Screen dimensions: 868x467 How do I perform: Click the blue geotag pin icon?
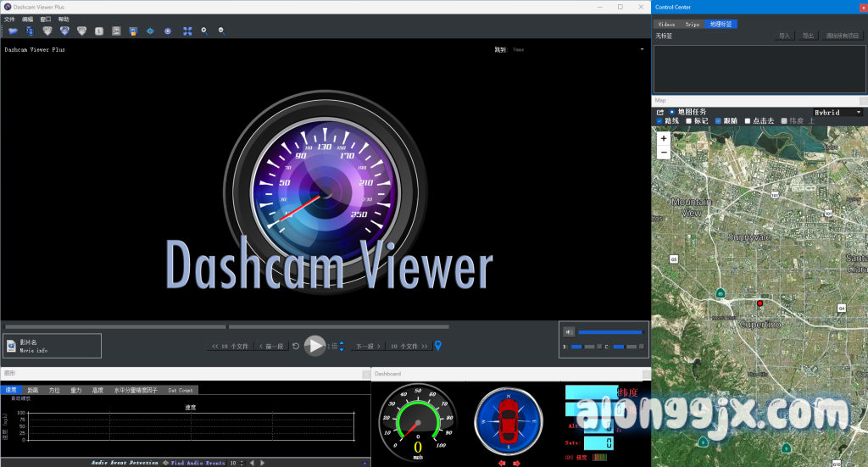[438, 346]
